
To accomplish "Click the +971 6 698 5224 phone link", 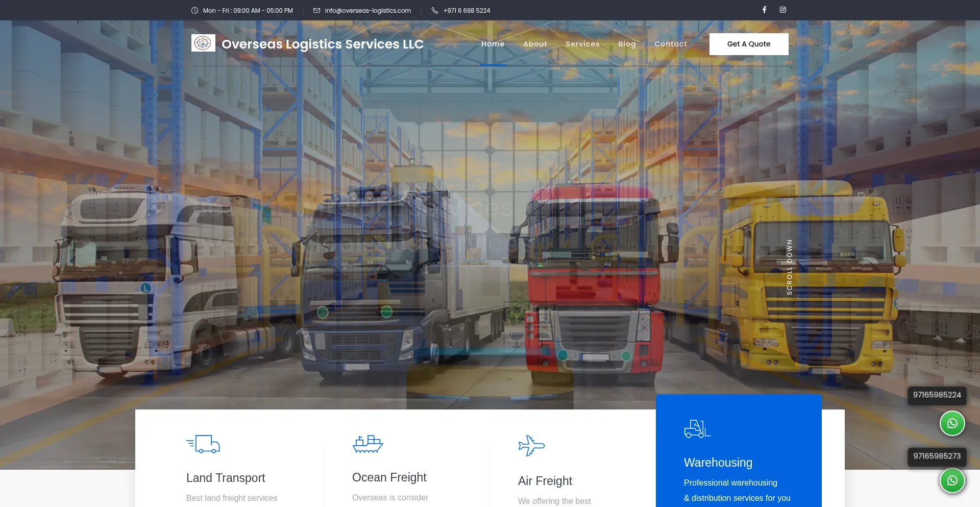I will [467, 11].
